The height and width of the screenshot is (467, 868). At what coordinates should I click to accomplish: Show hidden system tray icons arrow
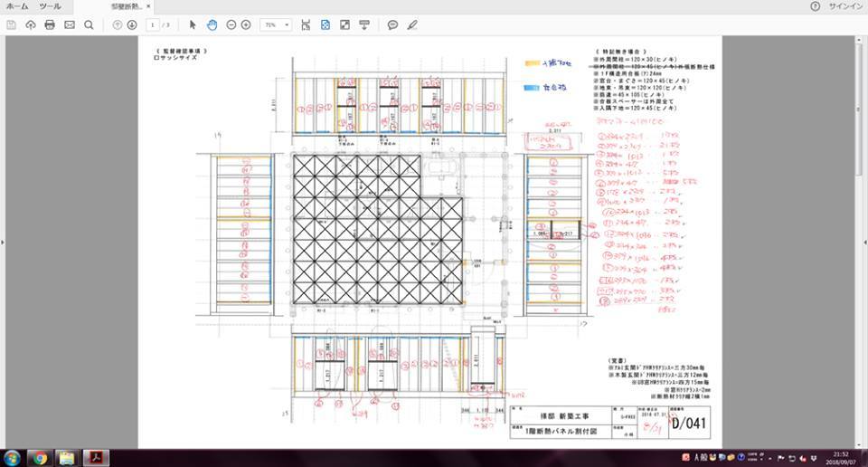[770, 459]
